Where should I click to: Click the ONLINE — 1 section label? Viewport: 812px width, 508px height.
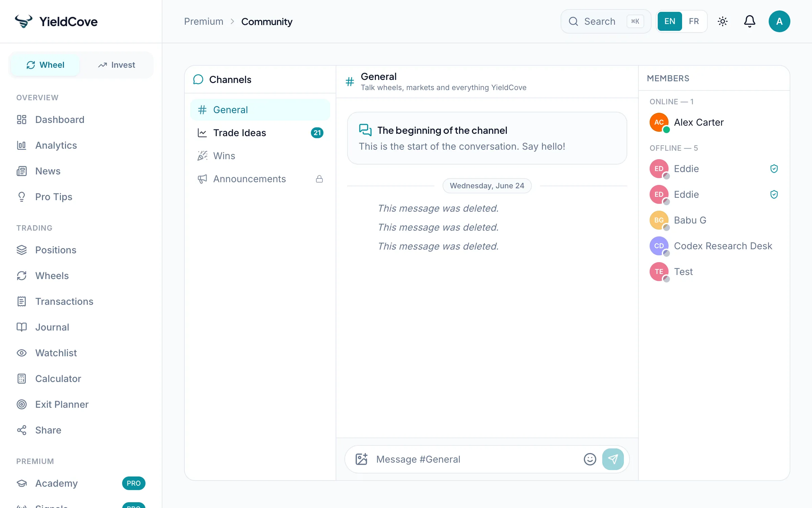(x=672, y=102)
